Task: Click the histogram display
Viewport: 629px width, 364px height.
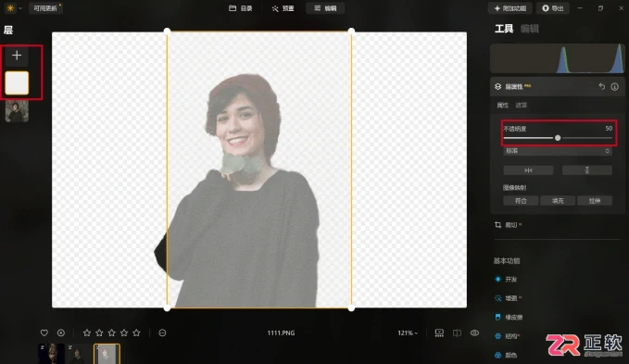Action: click(x=557, y=58)
